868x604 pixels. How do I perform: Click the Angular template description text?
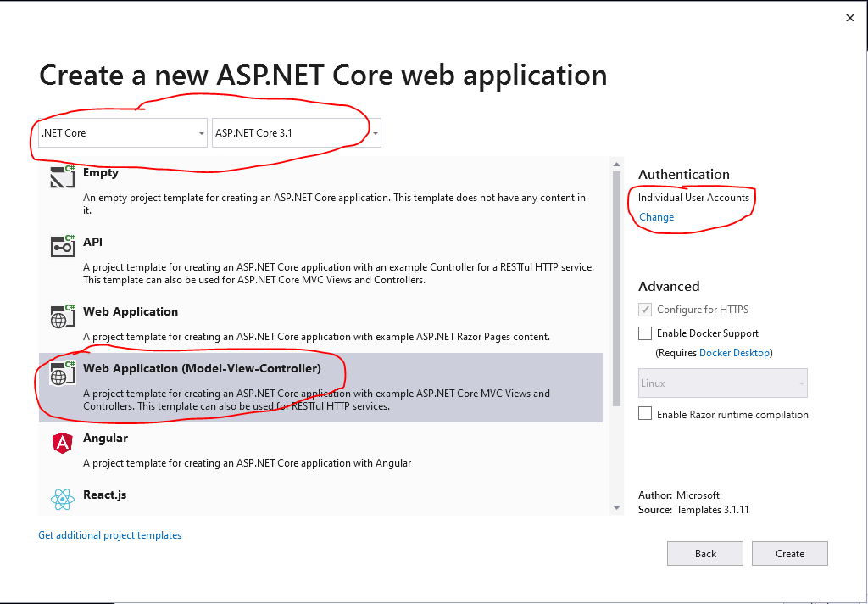click(247, 462)
